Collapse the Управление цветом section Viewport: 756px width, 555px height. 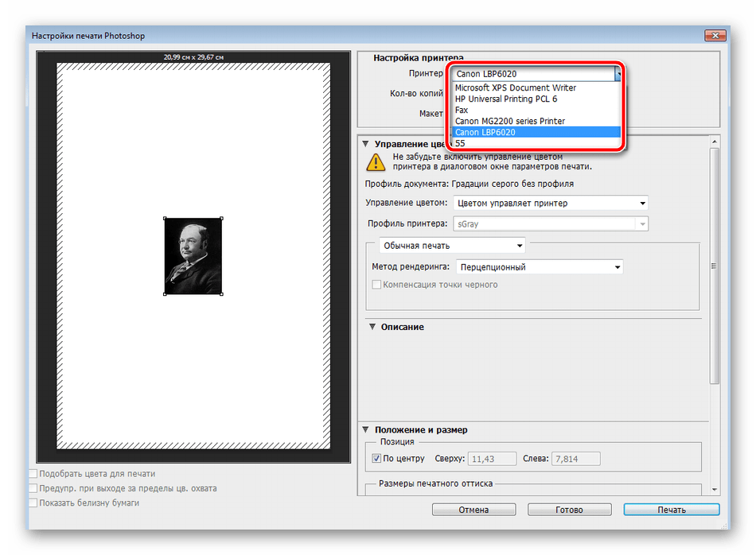pos(365,144)
